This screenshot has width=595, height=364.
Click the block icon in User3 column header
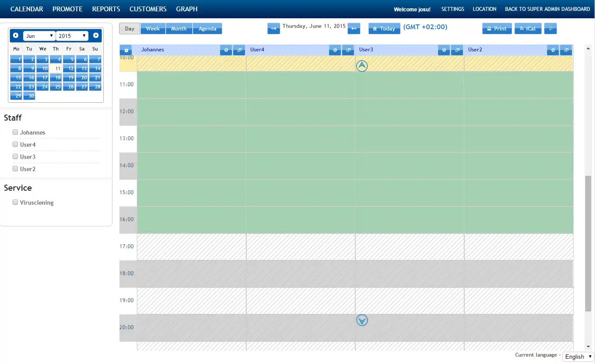(444, 51)
